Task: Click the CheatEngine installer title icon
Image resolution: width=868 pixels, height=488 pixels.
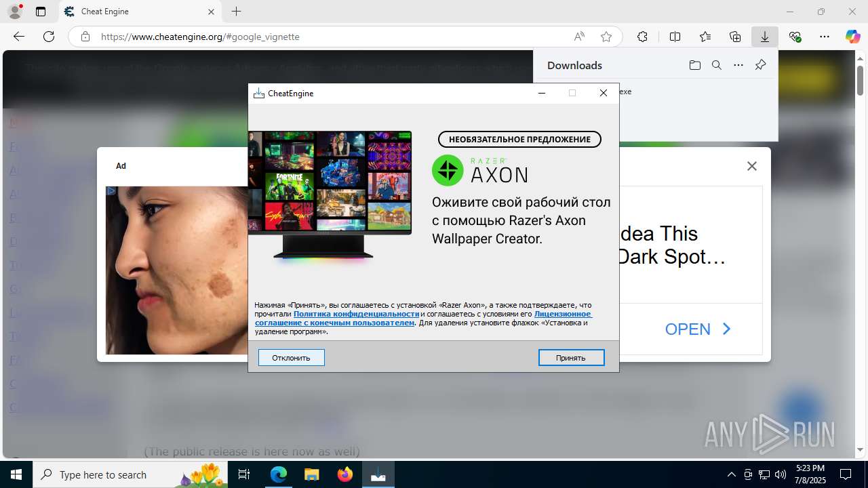Action: [258, 94]
